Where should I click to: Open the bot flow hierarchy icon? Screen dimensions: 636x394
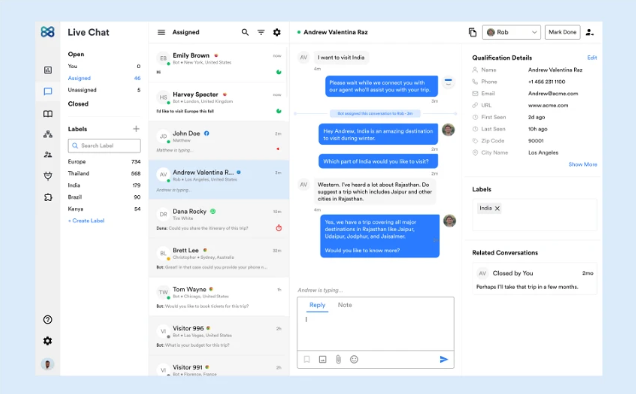click(48, 134)
